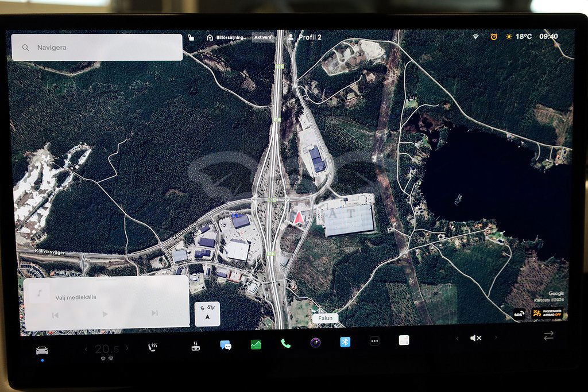The image size is (588, 392).
Task: Toggle the door lock icon
Action: pos(191,38)
